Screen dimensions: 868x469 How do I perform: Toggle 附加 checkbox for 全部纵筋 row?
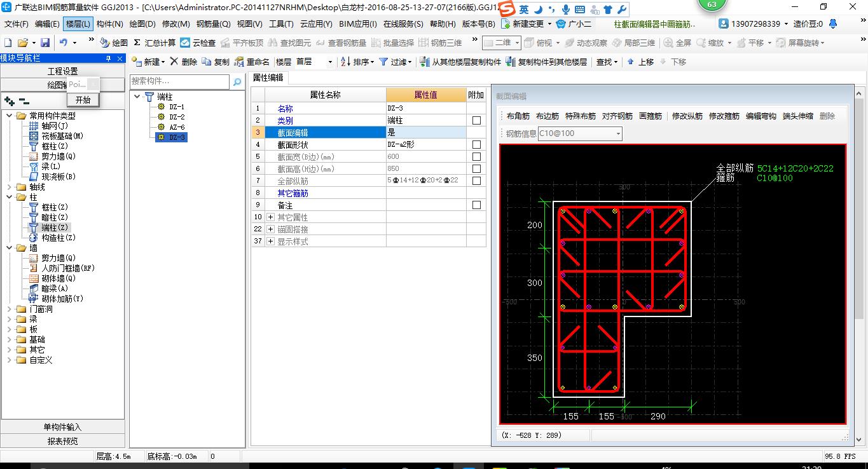476,181
